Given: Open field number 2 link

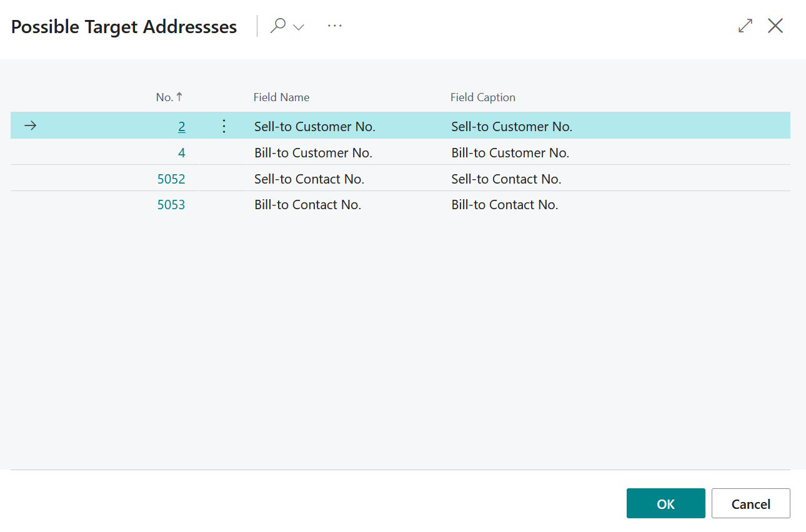Looking at the screenshot, I should (182, 127).
